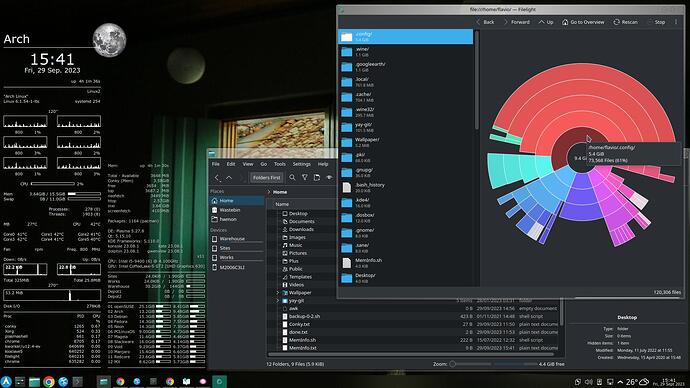Screen dimensions: 690x388
Task: Select the .gnupg/ folder in Filelight
Action: coord(405,172)
